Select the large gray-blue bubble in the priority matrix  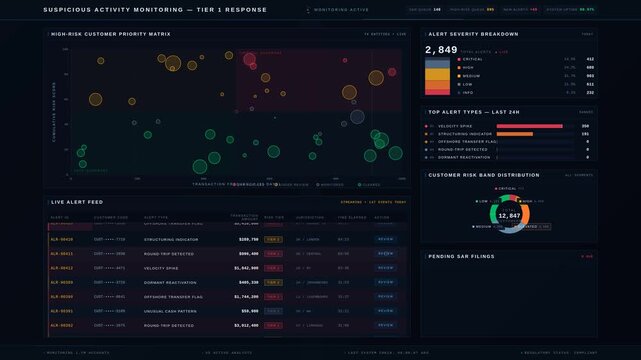[x=357, y=117]
